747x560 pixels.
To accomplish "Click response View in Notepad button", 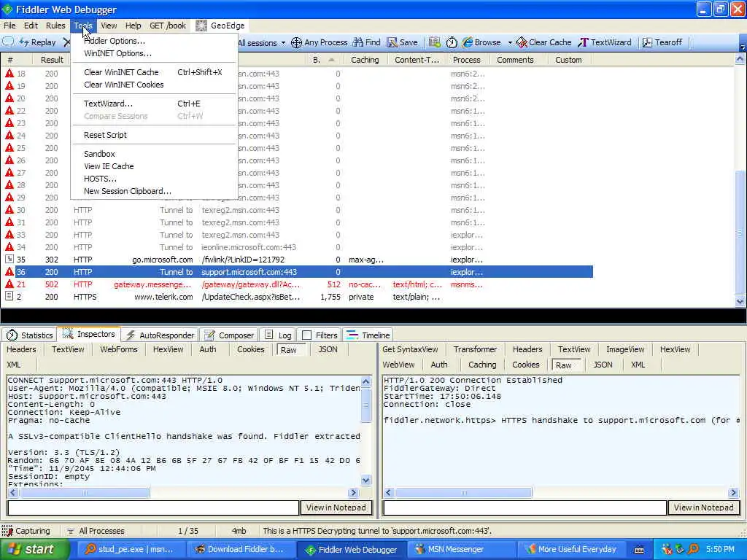I will (703, 507).
